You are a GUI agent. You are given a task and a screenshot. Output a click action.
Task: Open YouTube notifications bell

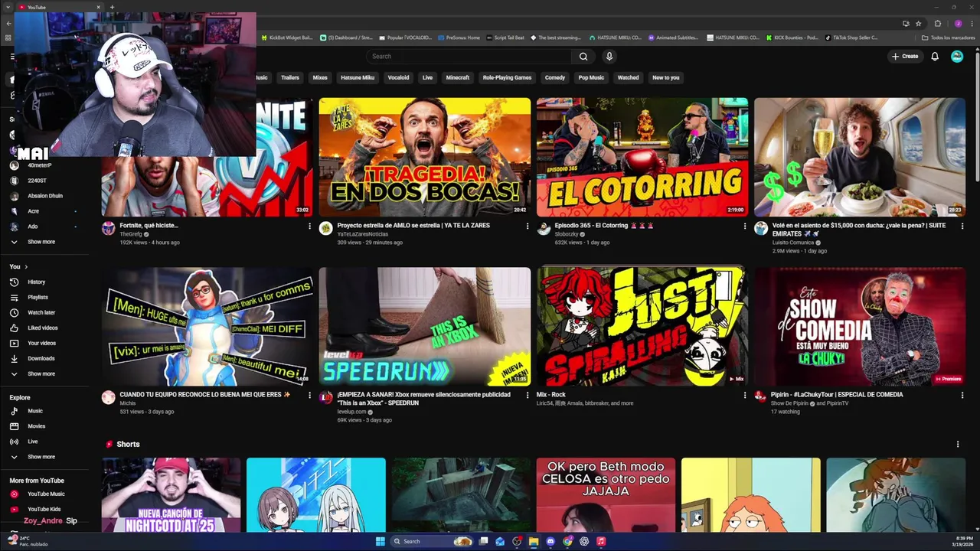pos(935,56)
